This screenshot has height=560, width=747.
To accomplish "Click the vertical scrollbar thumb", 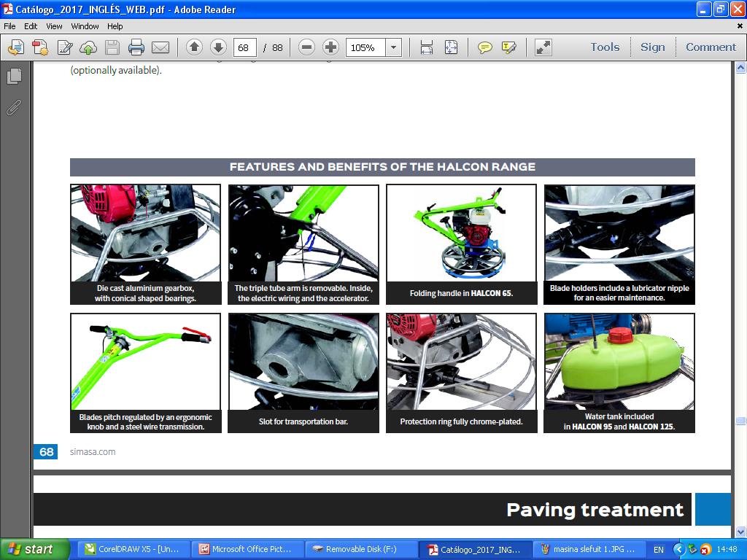I will tap(740, 421).
